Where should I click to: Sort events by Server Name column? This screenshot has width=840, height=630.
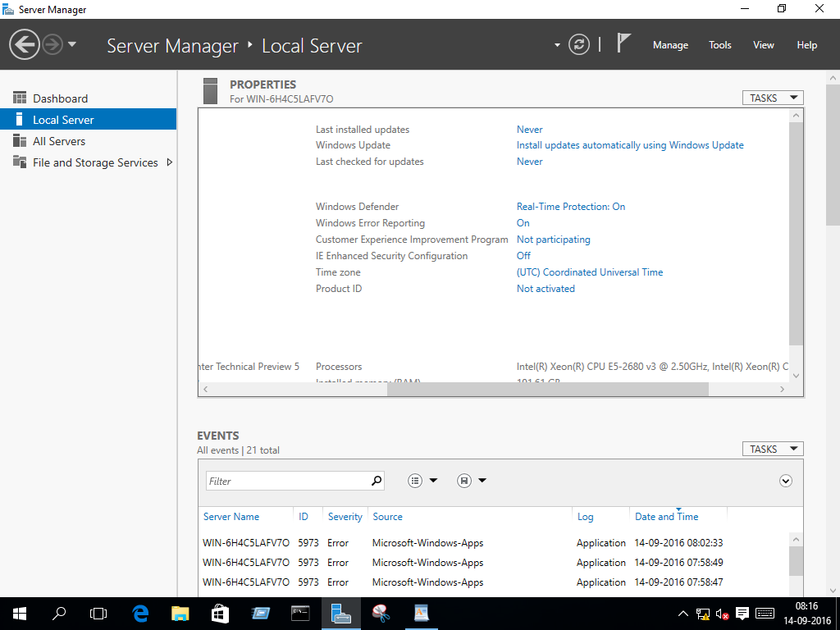(x=231, y=517)
